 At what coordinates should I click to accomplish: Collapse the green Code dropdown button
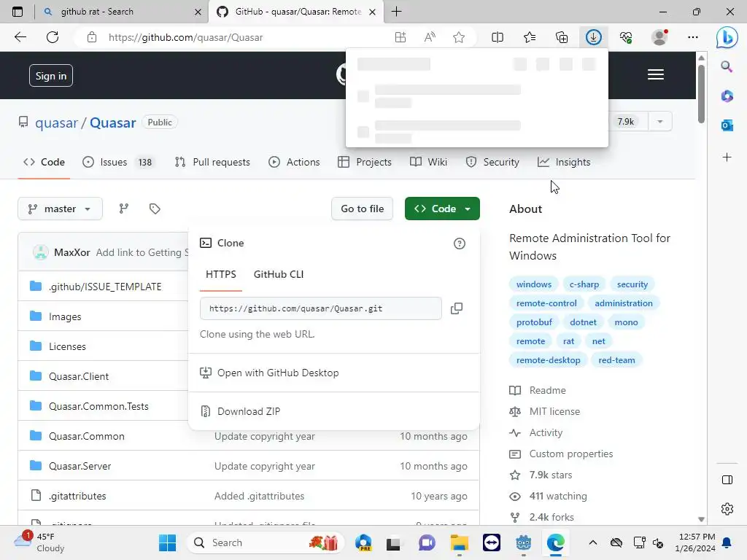(442, 209)
